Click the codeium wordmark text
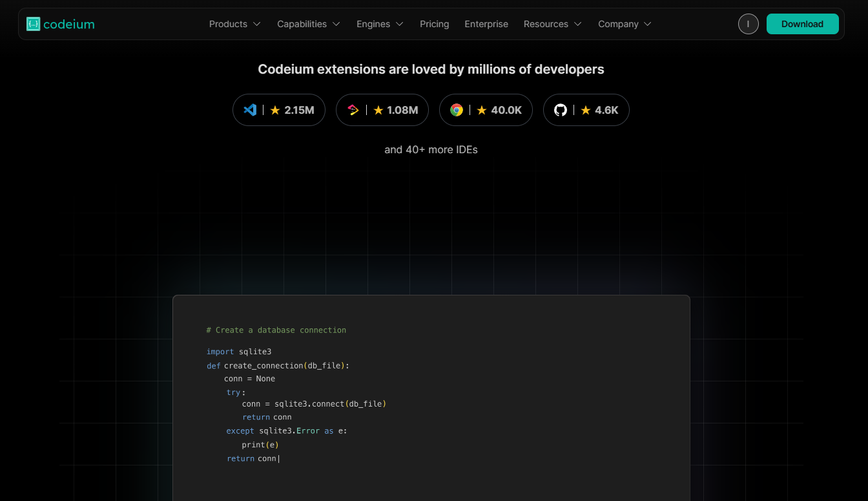Image resolution: width=868 pixels, height=501 pixels. 69,25
